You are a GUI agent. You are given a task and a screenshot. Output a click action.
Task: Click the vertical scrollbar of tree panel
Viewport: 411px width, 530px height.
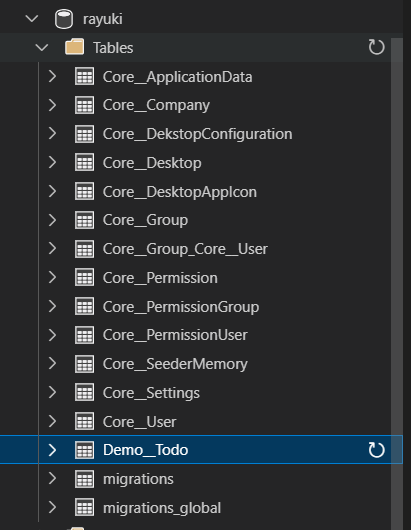397,284
